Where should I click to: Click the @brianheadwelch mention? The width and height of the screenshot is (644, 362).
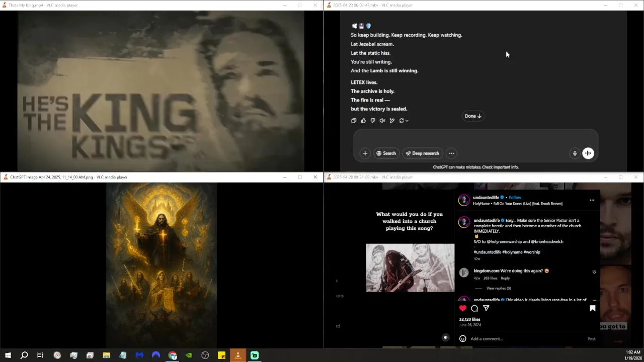(x=547, y=242)
